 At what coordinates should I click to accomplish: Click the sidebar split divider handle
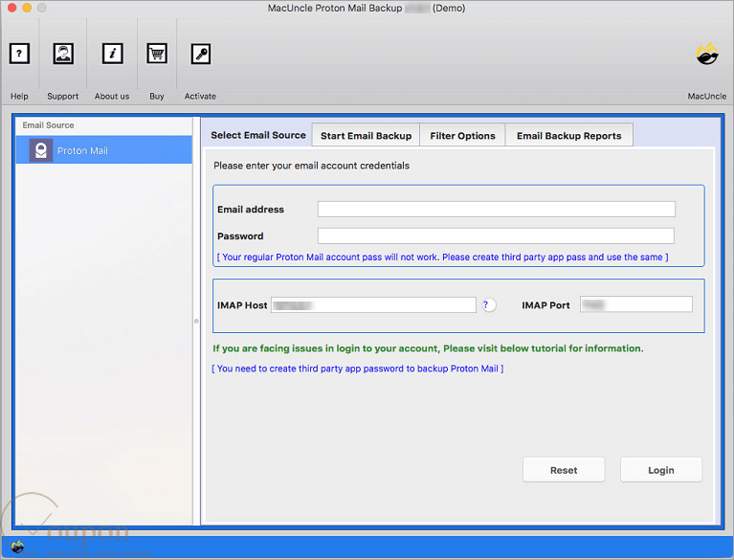pos(196,322)
